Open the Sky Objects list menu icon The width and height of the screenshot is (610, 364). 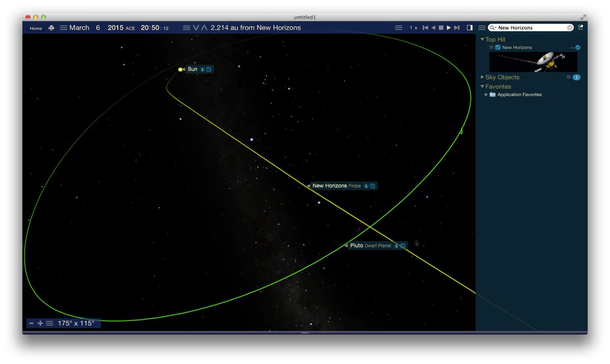(x=569, y=77)
